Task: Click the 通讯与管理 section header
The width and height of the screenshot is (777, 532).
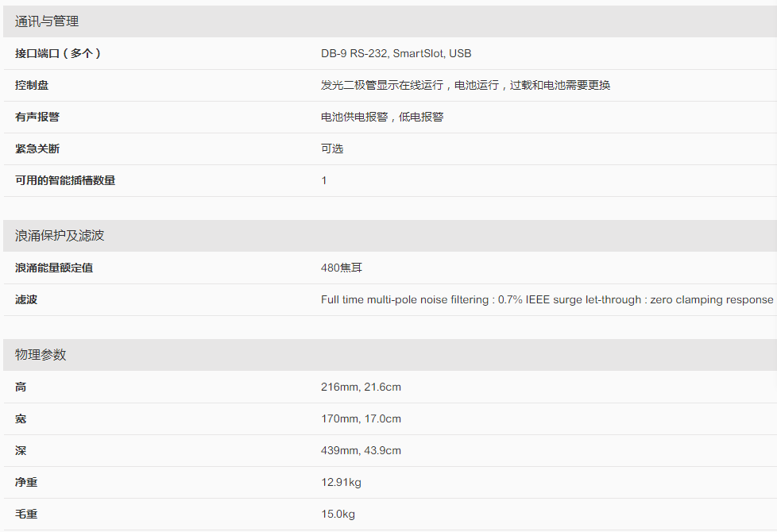Action: click(47, 21)
